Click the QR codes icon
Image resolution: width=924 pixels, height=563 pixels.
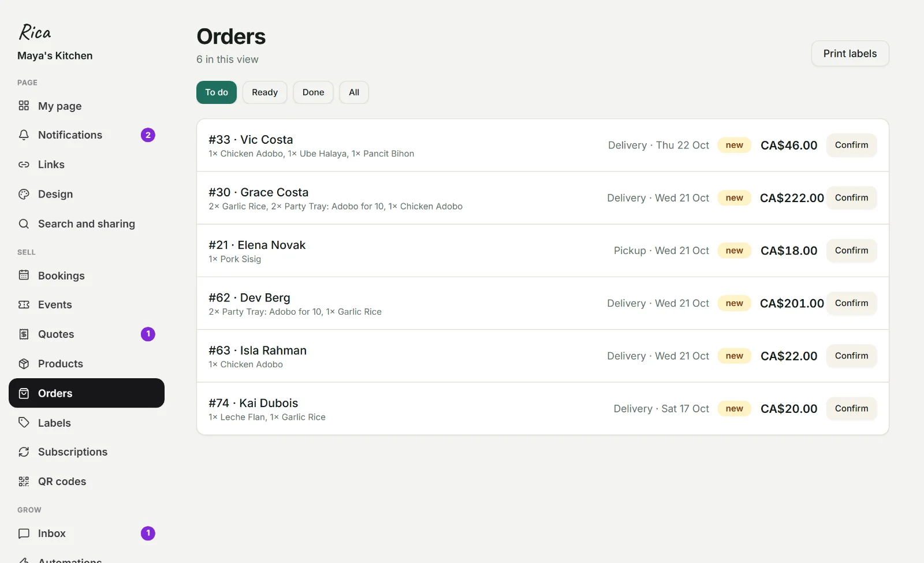click(x=24, y=482)
